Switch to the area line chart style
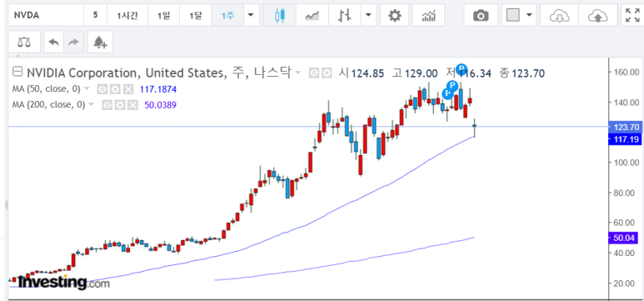 (312, 15)
